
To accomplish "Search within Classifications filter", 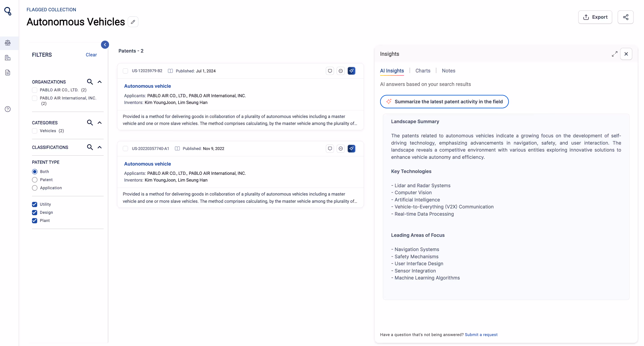I will point(90,147).
